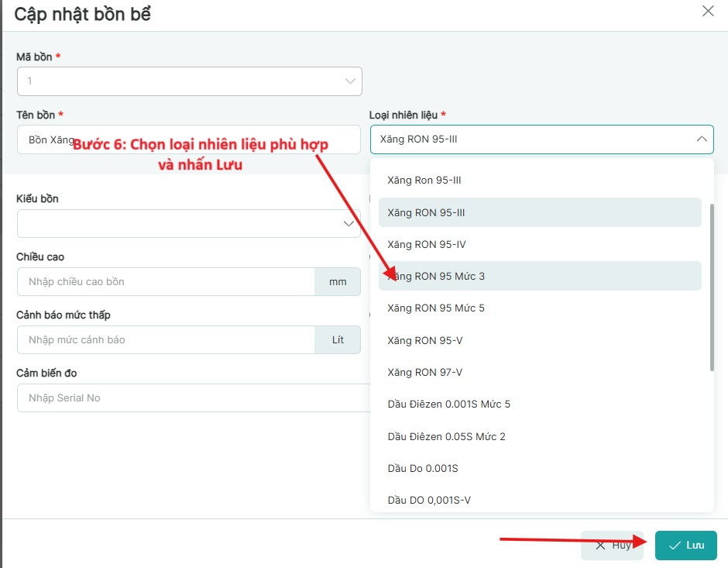This screenshot has height=568, width=728.
Task: Select Dầu Do 0.001S option
Action: (x=423, y=468)
